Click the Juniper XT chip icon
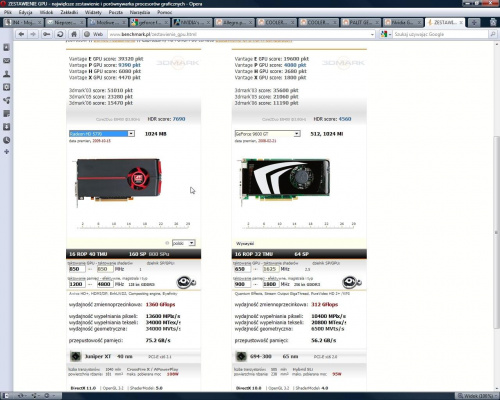 pos(76,356)
